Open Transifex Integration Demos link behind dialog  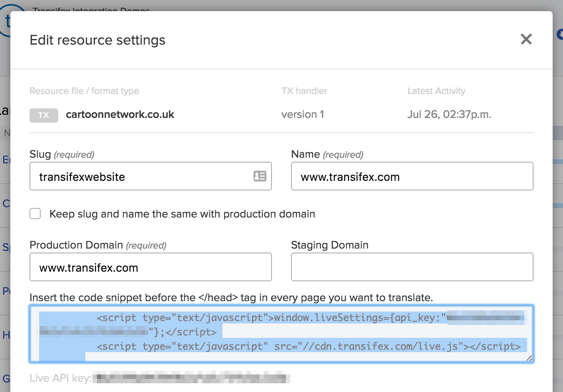point(91,9)
